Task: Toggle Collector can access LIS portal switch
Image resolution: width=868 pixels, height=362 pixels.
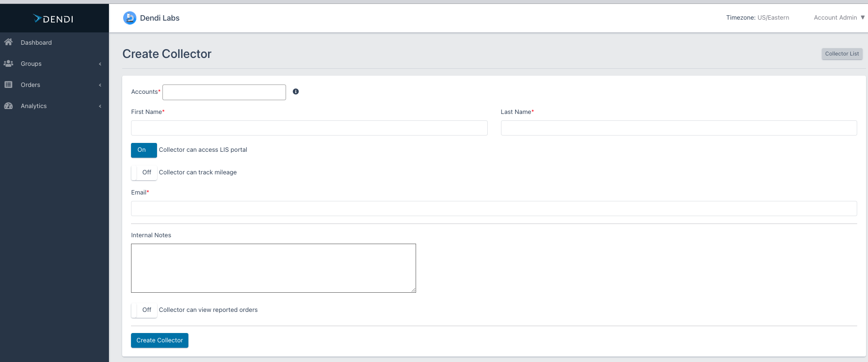Action: coord(144,150)
